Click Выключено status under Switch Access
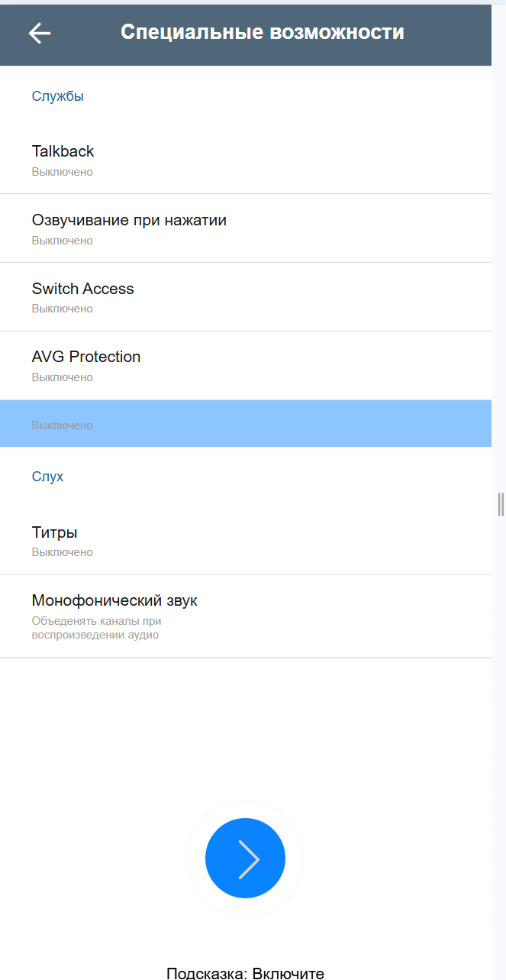Image resolution: width=506 pixels, height=980 pixels. click(x=63, y=309)
